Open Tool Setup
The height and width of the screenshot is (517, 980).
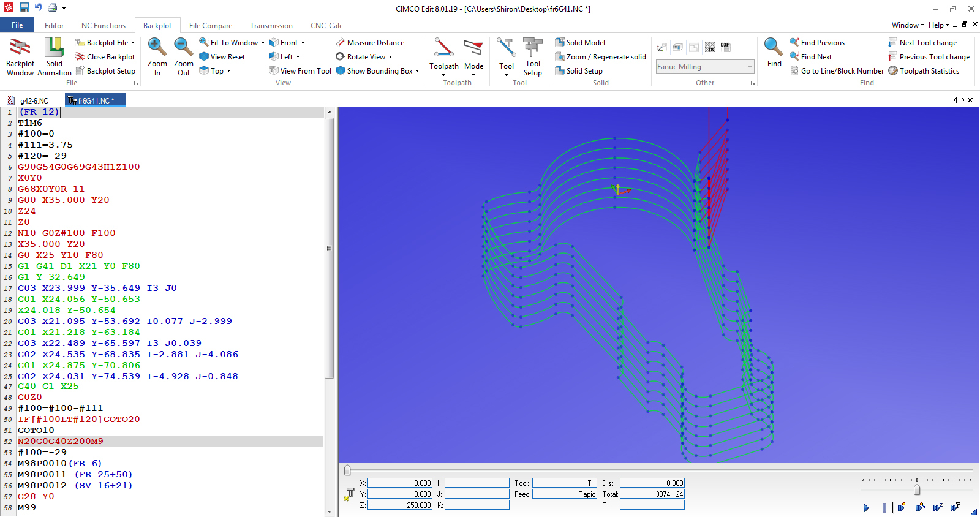pyautogui.click(x=533, y=56)
